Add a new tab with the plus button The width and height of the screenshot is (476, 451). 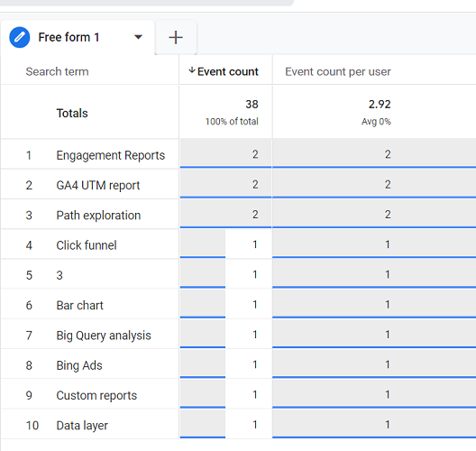176,38
